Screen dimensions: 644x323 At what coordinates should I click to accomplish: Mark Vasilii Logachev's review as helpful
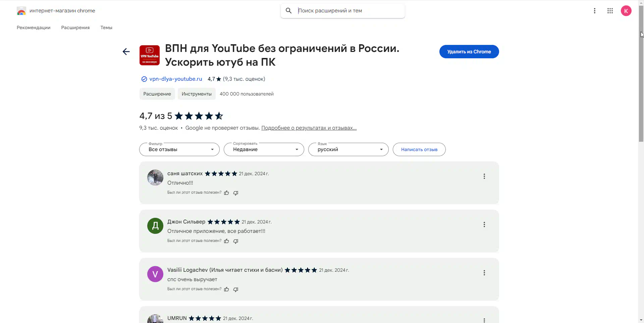226,289
